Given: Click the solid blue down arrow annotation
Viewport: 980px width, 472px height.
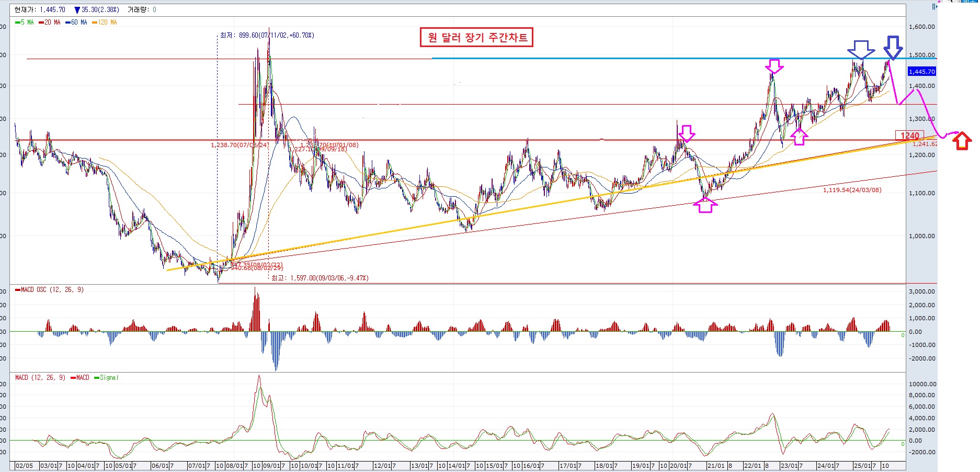Looking at the screenshot, I should (893, 48).
